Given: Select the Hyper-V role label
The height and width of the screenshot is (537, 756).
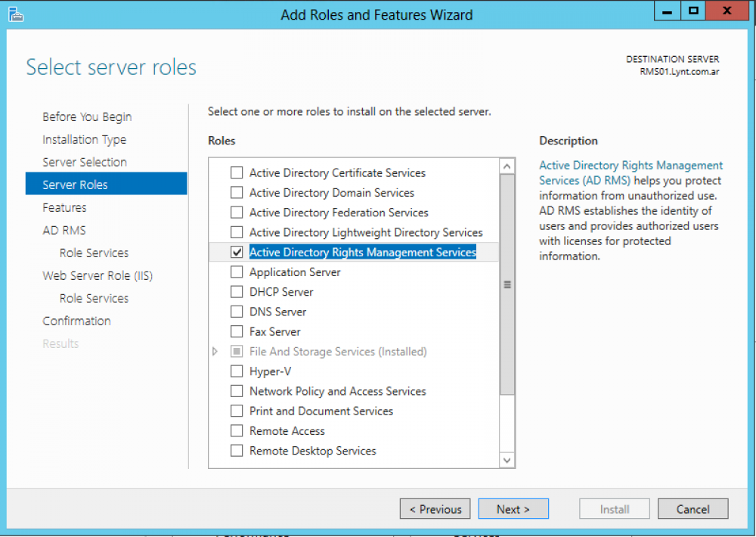Looking at the screenshot, I should (270, 371).
